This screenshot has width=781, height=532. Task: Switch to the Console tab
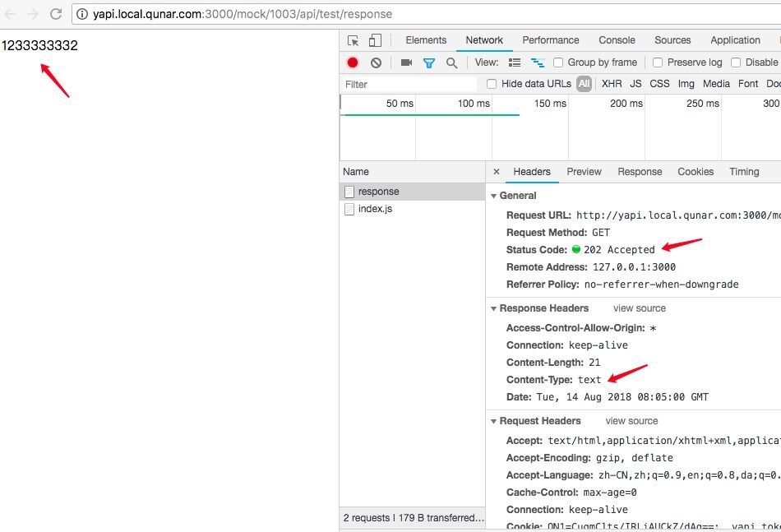[617, 40]
